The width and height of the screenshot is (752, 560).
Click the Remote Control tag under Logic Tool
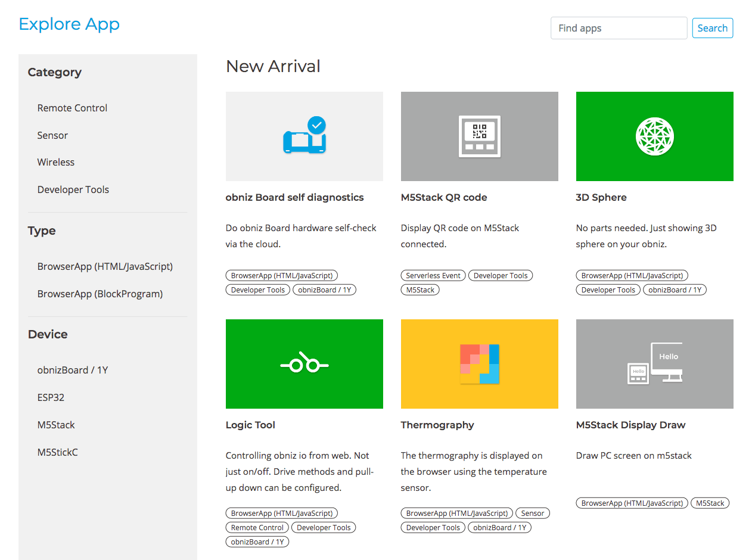257,527
